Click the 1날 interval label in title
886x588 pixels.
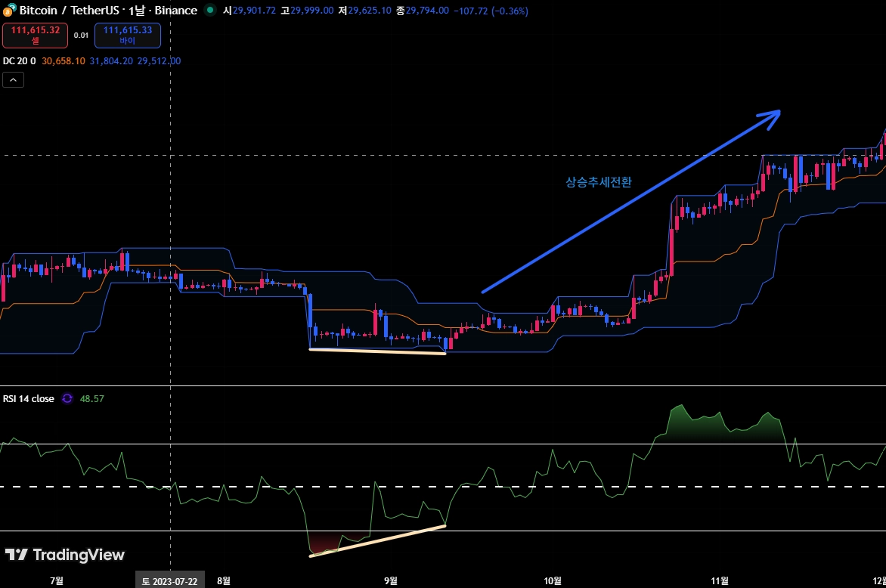point(138,10)
